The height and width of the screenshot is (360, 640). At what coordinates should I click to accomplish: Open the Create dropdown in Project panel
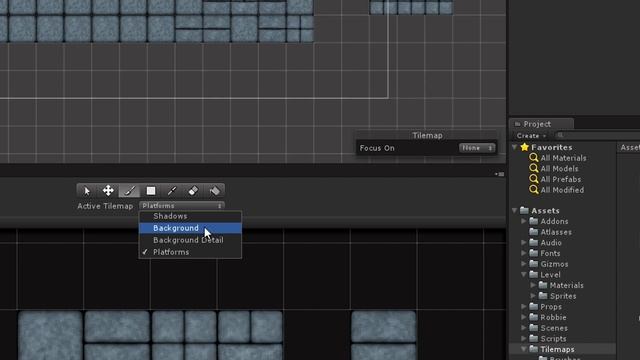click(x=531, y=136)
